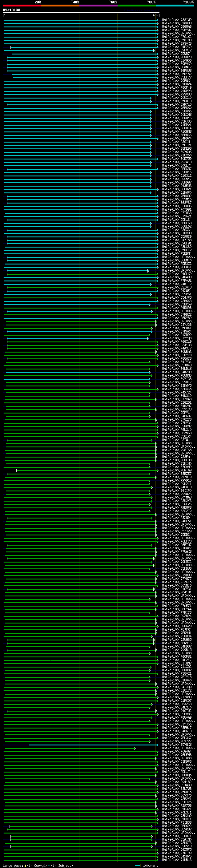Viewport: 197px width, 868px height.
Task: Select hit label UniRef100_C4P7K9
Action: click(177, 47)
